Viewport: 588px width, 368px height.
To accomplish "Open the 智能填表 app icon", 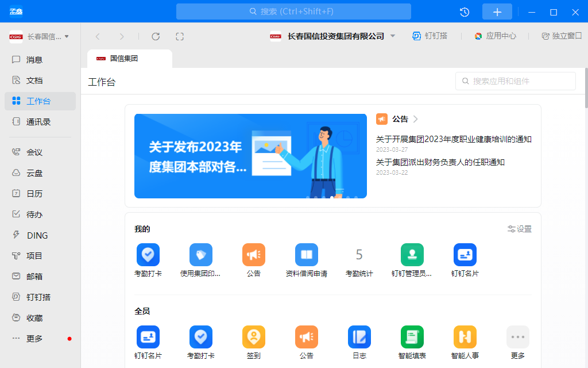I will [412, 337].
